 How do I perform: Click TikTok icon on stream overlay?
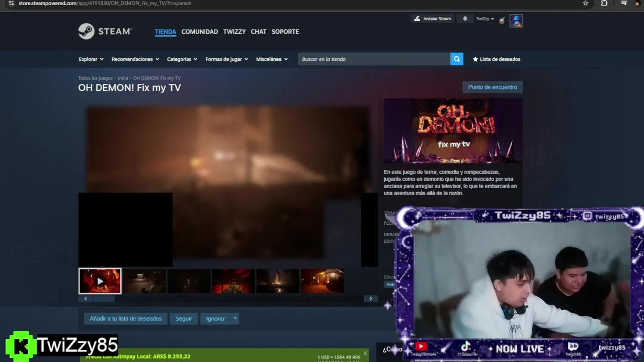point(465,346)
